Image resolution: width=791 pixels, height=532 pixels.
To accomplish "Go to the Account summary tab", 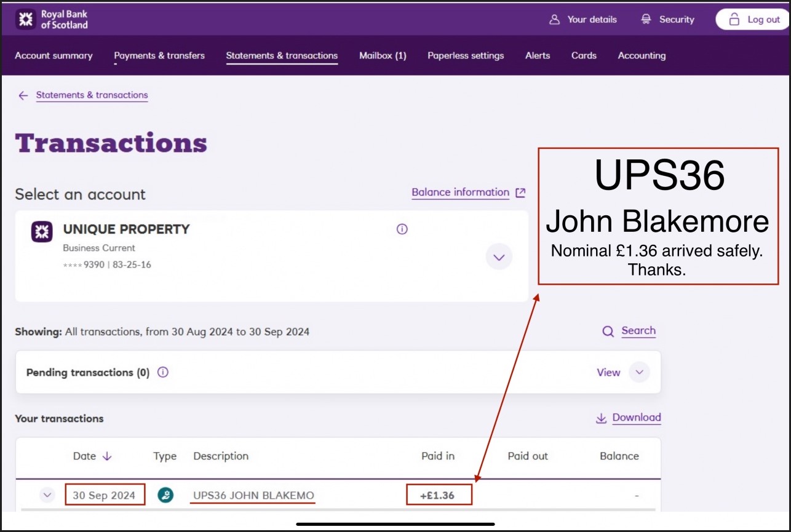I will point(54,55).
